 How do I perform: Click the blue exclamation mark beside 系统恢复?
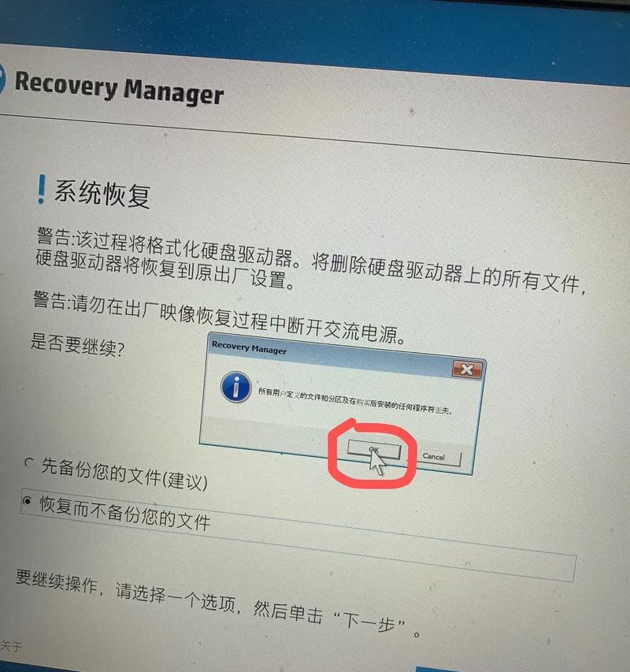(x=41, y=189)
